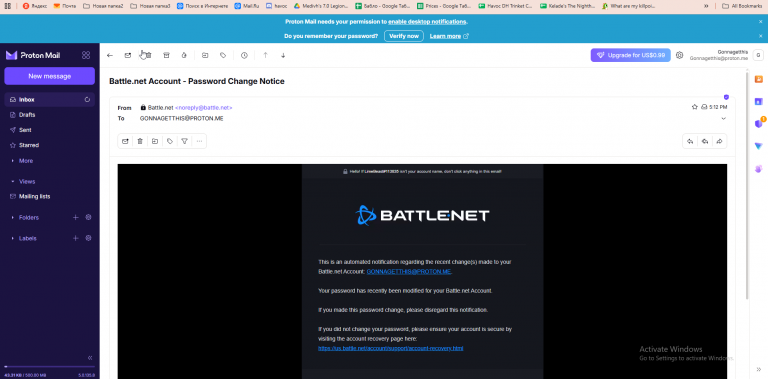Add a new label with the plus icon
This screenshot has width=768, height=379.
(75, 238)
